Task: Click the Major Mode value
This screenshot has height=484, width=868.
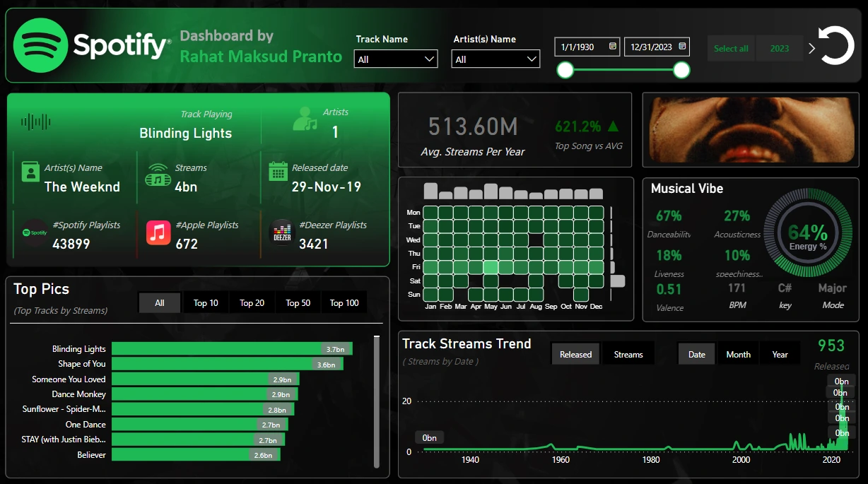Action: (833, 288)
